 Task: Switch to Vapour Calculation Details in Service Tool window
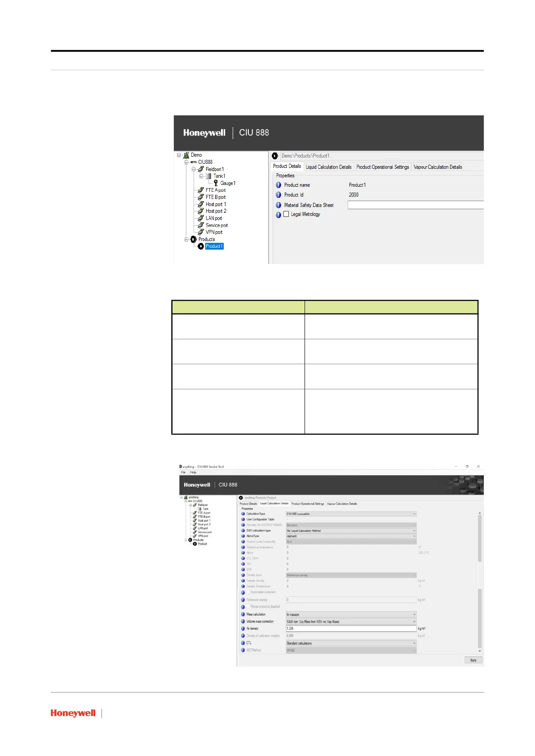[342, 504]
